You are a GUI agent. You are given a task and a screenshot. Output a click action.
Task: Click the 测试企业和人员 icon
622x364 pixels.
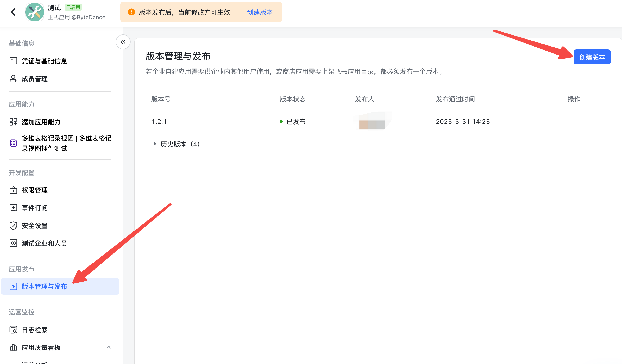click(13, 243)
